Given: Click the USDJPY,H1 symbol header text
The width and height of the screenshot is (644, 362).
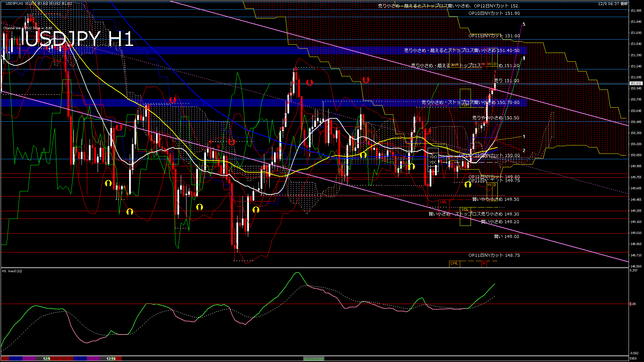Looking at the screenshot, I should coord(14,4).
